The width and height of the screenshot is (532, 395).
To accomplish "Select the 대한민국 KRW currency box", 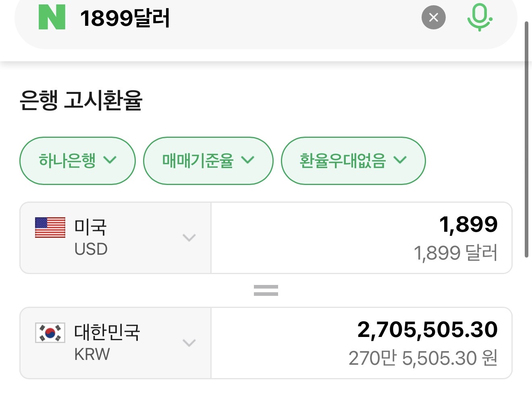I will pos(115,343).
